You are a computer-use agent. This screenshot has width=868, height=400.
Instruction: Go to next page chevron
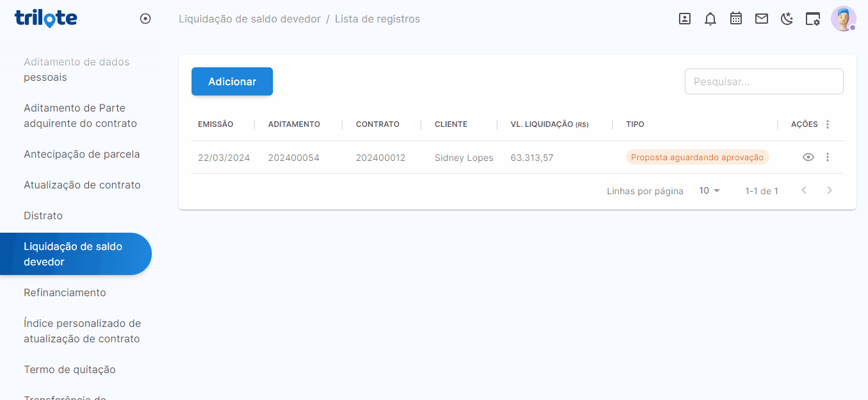coord(830,190)
